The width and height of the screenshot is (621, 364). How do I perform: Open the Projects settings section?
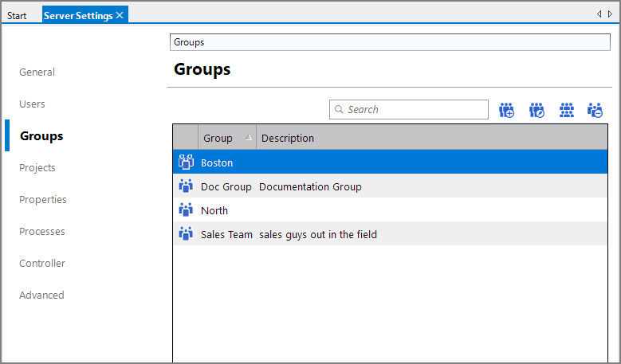click(x=37, y=168)
